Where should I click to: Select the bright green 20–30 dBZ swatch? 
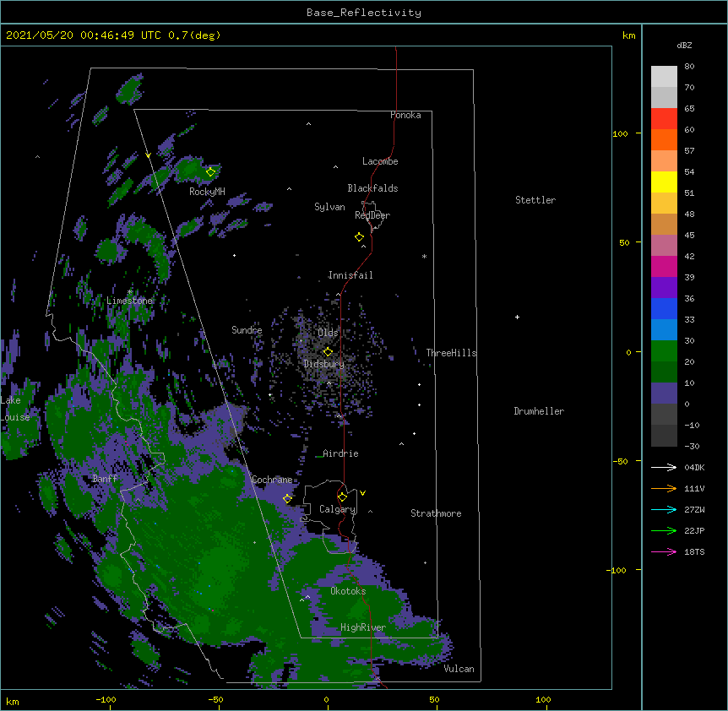664,351
